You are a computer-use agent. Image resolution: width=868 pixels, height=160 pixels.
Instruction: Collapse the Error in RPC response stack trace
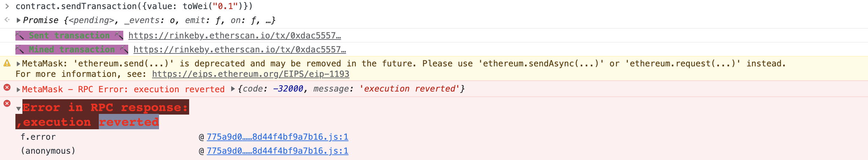coord(19,109)
